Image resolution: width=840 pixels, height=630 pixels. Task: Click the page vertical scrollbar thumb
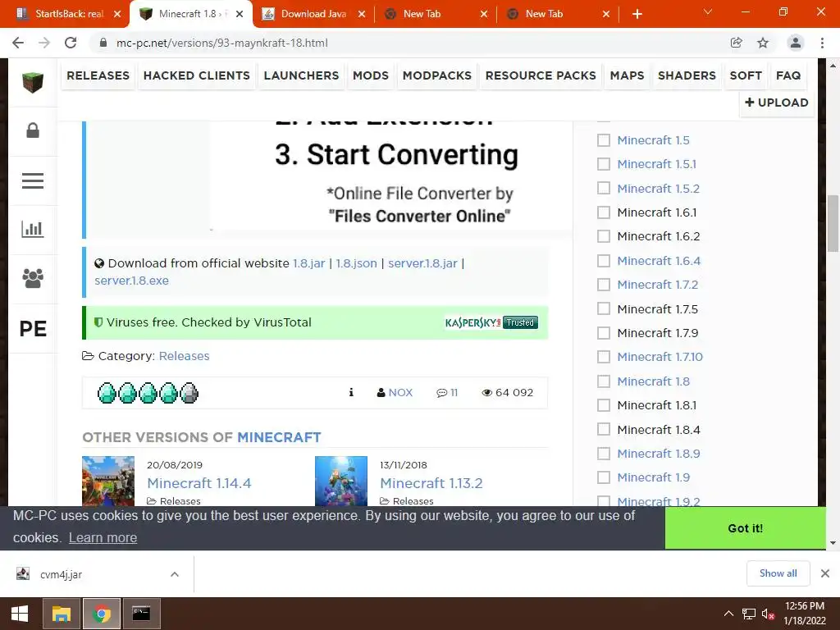pos(833,223)
